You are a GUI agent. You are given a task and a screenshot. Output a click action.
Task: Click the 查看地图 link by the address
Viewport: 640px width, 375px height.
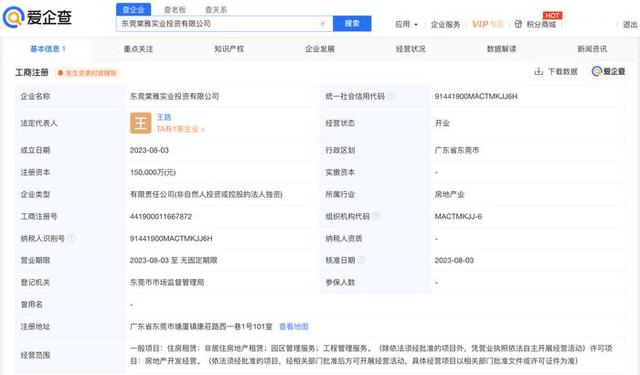[x=293, y=326]
